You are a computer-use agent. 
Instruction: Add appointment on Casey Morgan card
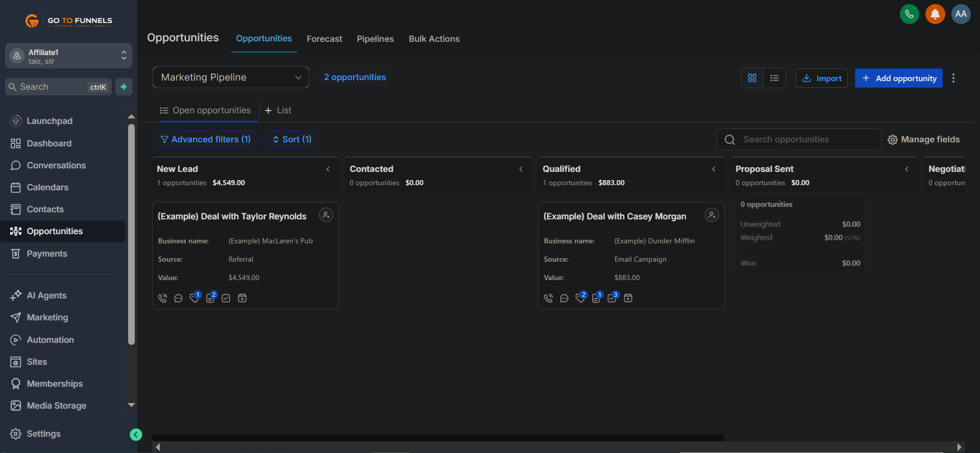point(628,298)
